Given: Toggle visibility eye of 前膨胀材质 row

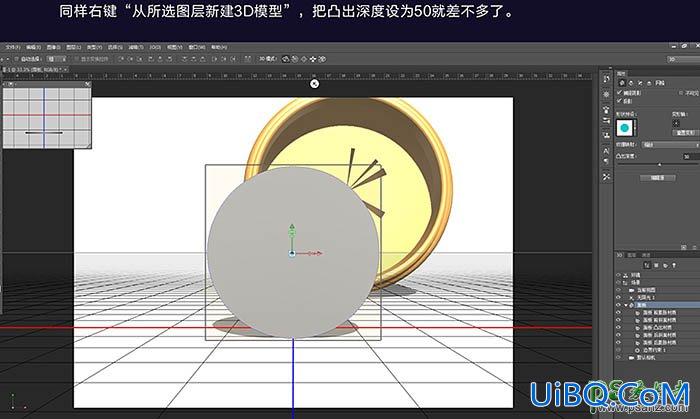Looking at the screenshot, I should click(x=618, y=313).
